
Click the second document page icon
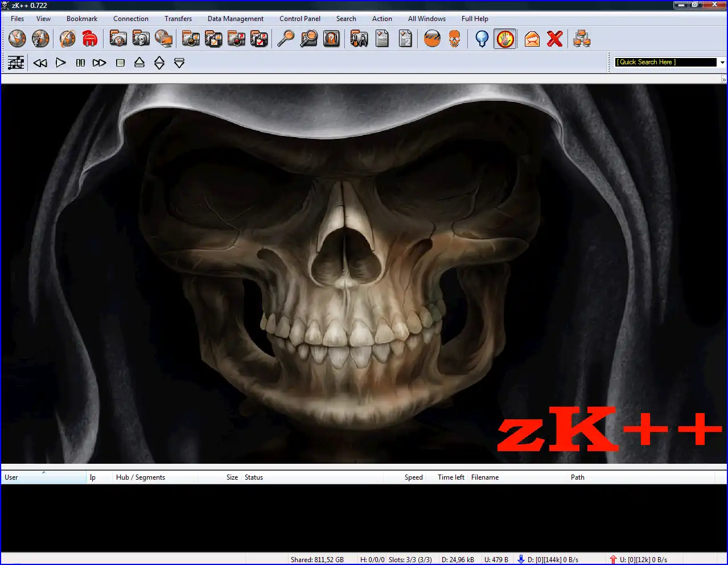(x=405, y=39)
